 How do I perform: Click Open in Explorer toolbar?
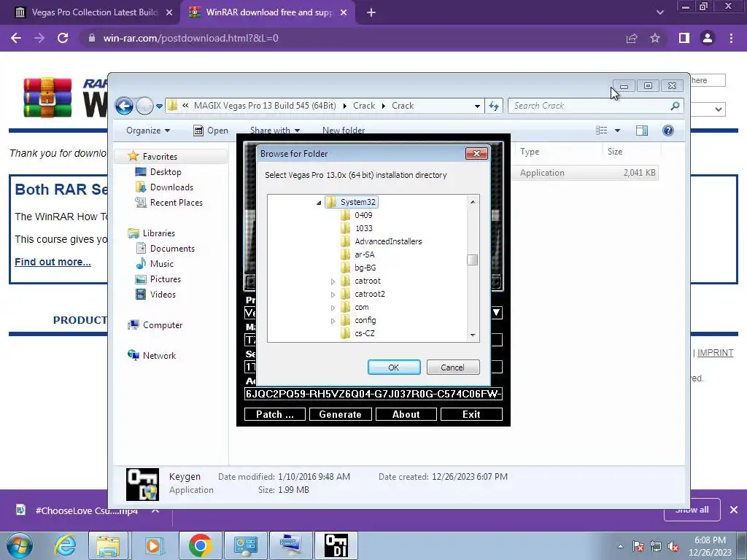point(211,131)
